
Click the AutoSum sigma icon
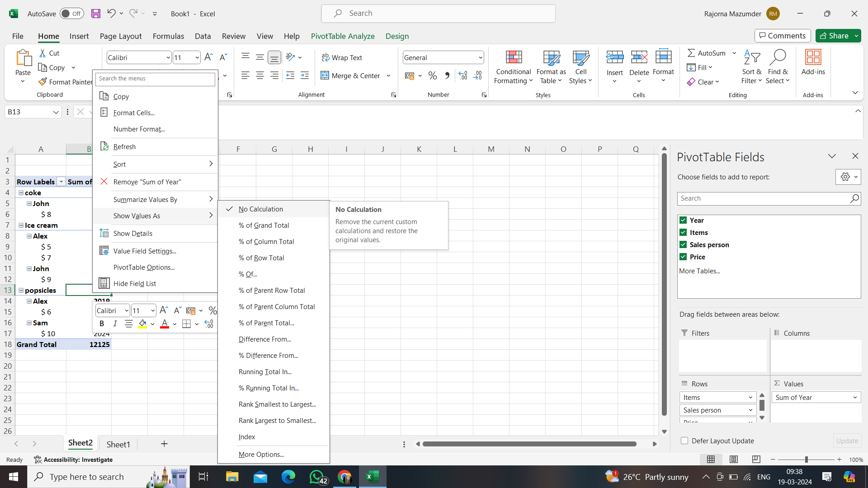tap(691, 53)
